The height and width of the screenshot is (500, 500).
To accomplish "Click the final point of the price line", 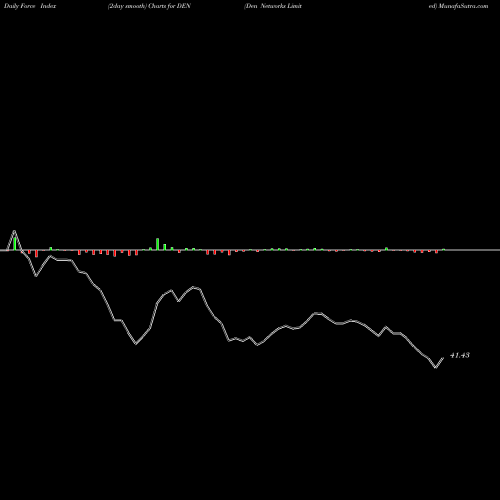I will [443, 358].
